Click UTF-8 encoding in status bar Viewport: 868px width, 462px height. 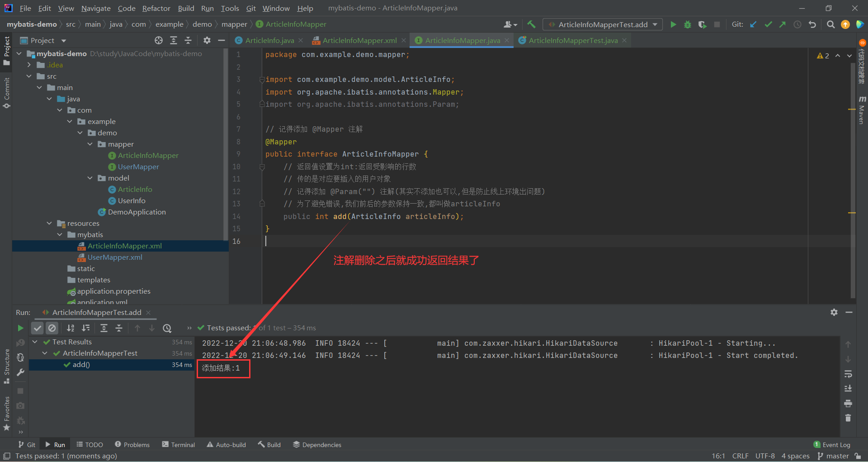(x=765, y=456)
